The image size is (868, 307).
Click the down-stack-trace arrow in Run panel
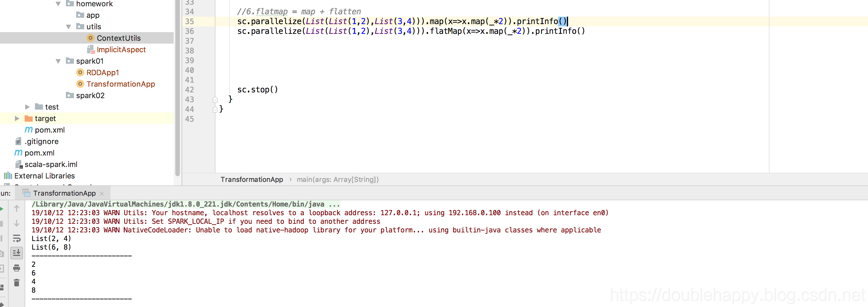17,223
